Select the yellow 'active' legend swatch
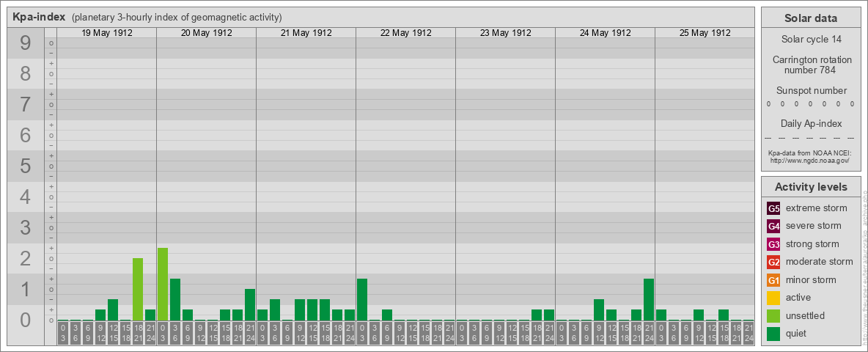This screenshot has height=352, width=868. click(x=774, y=298)
